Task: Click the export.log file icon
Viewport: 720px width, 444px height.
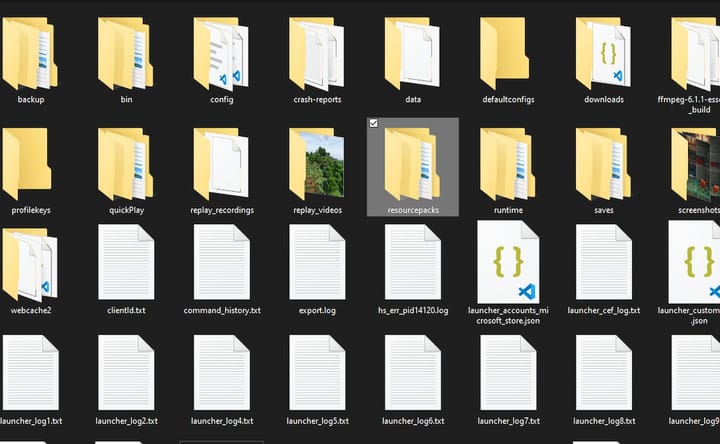Action: (317, 262)
